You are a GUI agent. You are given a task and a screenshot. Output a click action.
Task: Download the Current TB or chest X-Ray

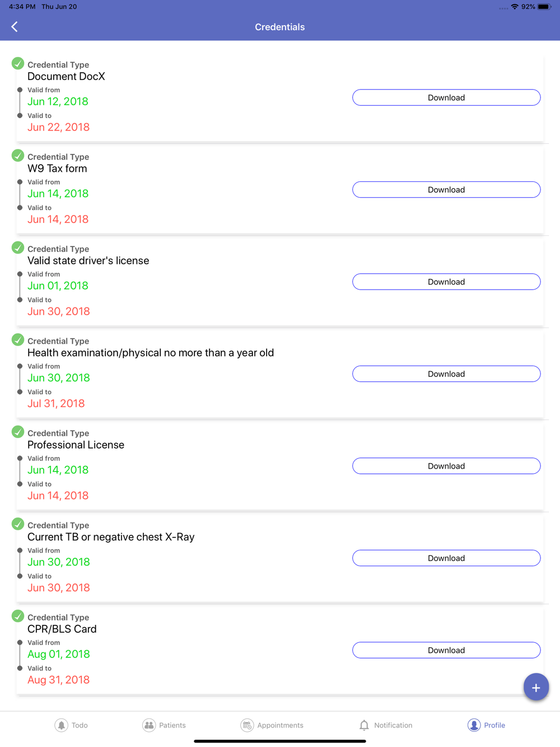coord(446,558)
